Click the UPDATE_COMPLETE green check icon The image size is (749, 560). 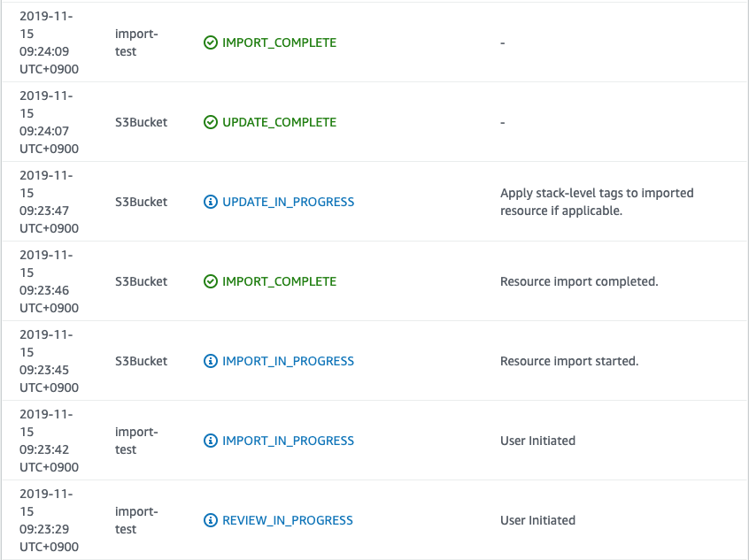210,122
